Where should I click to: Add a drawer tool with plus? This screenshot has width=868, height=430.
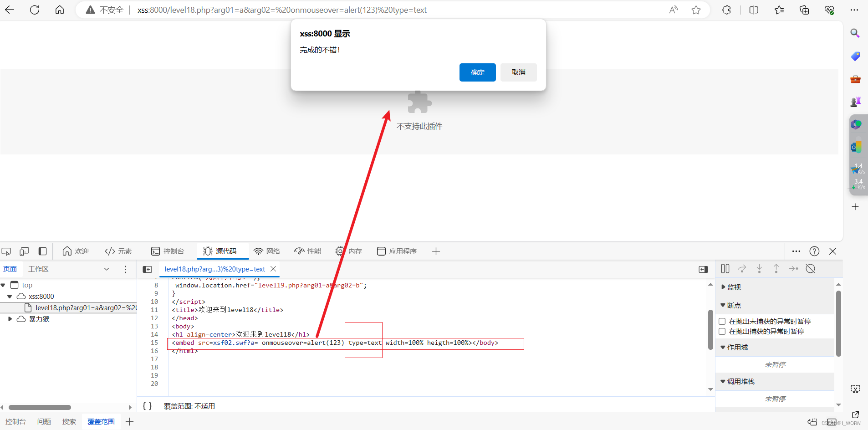(x=129, y=422)
